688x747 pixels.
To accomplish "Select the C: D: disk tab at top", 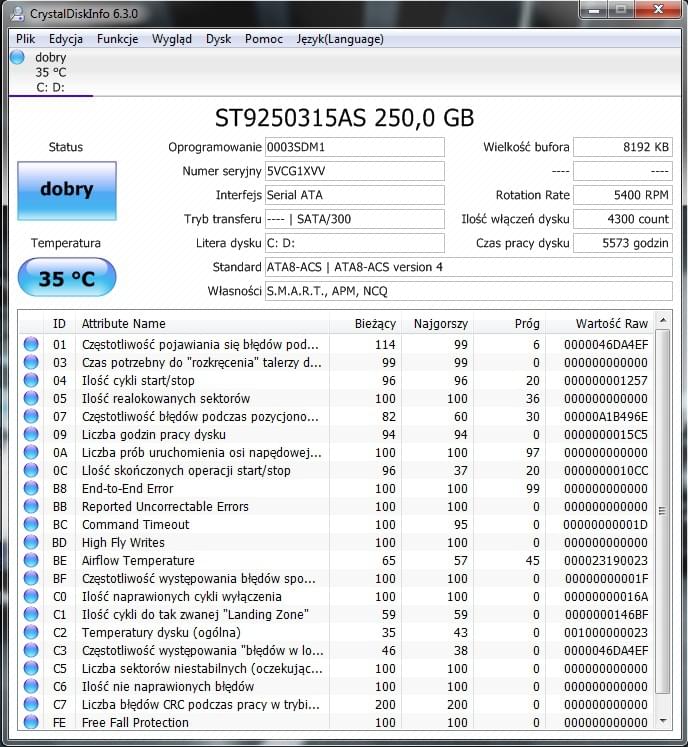I will point(50,72).
